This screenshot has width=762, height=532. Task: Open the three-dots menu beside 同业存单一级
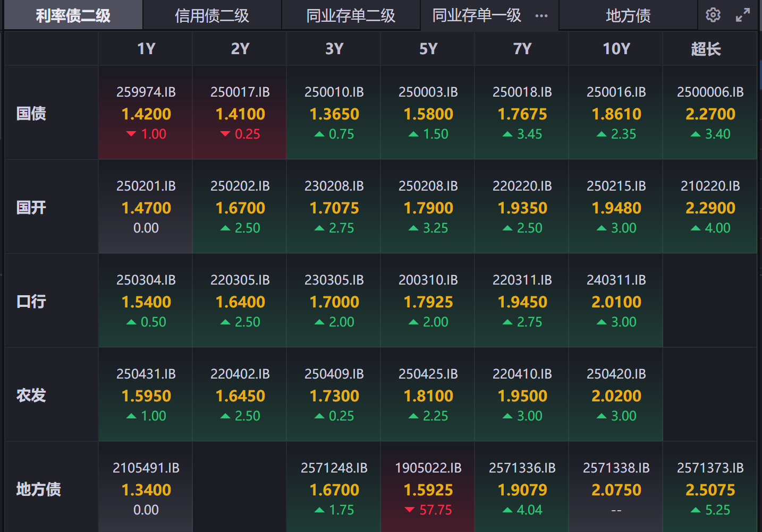pyautogui.click(x=541, y=15)
